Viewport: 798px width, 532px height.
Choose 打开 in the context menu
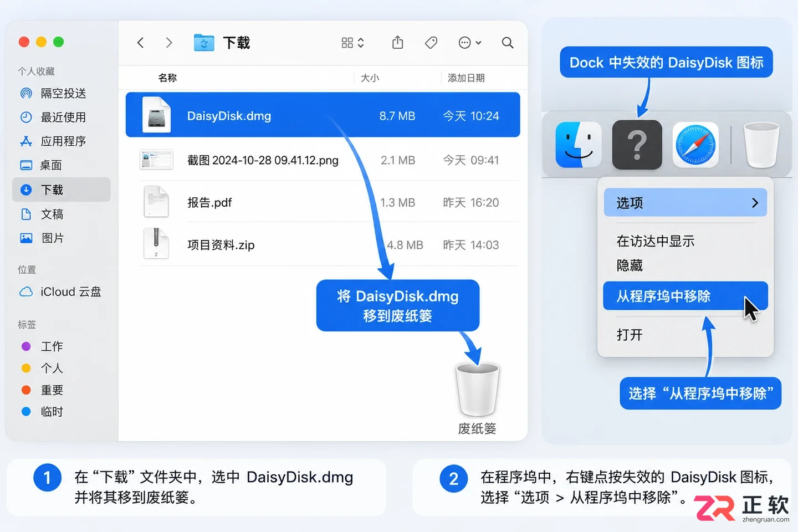630,335
